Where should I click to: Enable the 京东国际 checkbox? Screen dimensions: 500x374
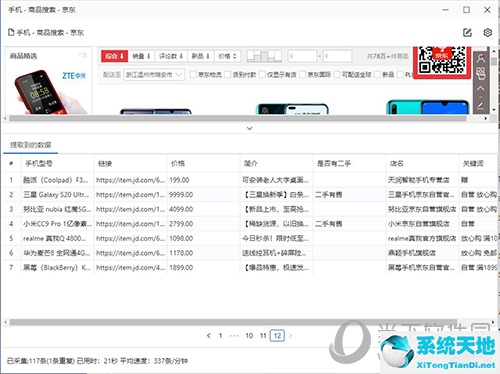303,74
